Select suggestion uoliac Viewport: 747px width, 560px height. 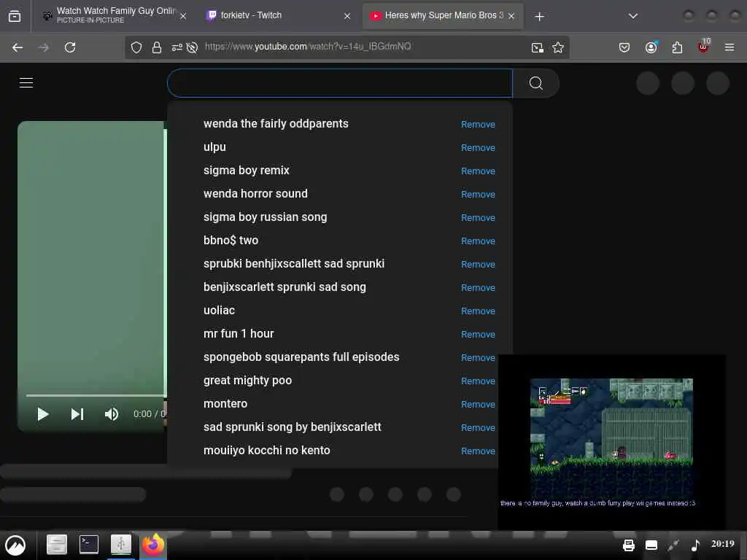pos(219,311)
